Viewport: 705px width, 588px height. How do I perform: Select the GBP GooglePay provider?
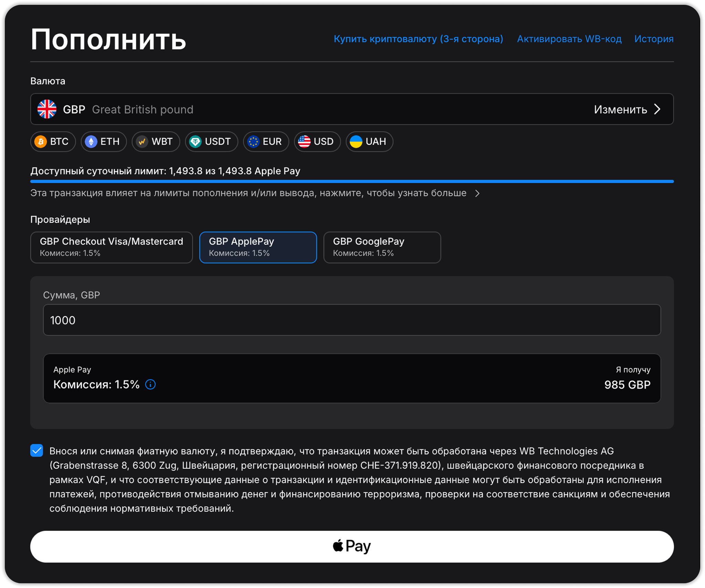click(382, 247)
